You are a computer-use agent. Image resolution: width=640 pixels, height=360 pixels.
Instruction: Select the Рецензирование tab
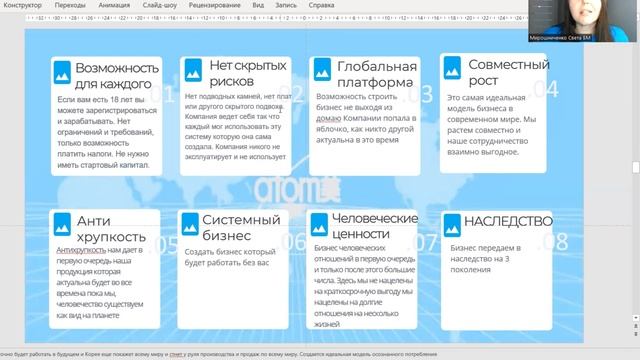[x=214, y=5]
